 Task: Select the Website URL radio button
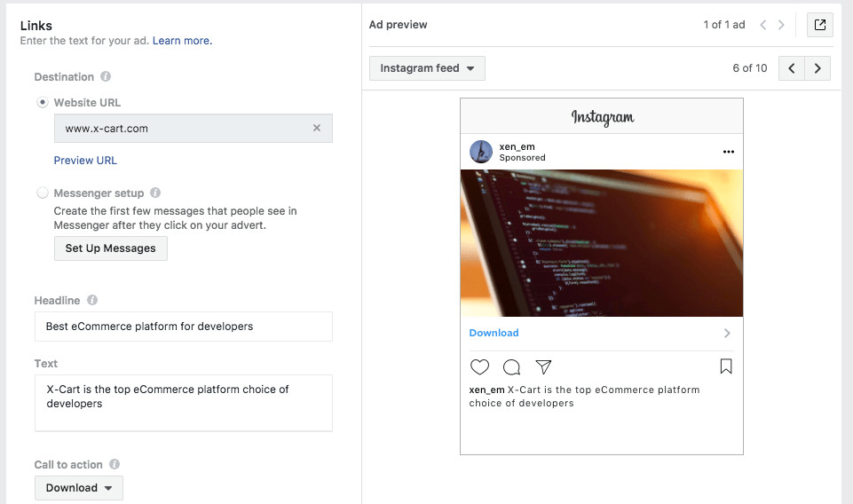[43, 102]
